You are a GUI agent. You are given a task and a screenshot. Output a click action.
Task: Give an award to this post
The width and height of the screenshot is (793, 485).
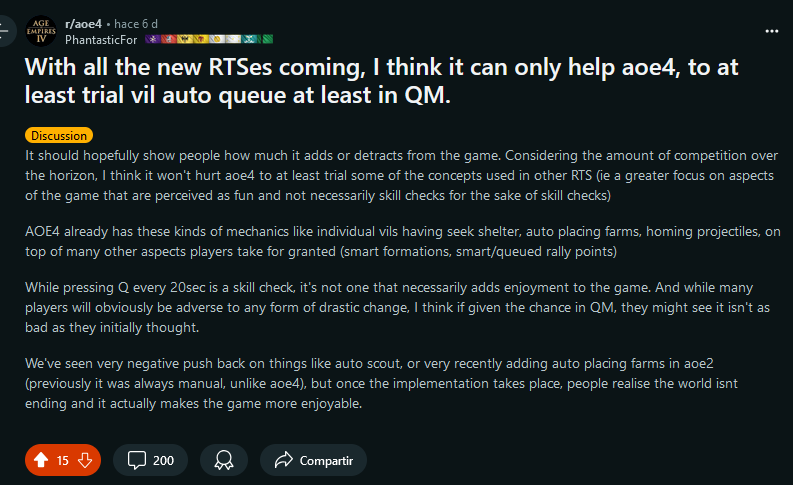tap(224, 460)
